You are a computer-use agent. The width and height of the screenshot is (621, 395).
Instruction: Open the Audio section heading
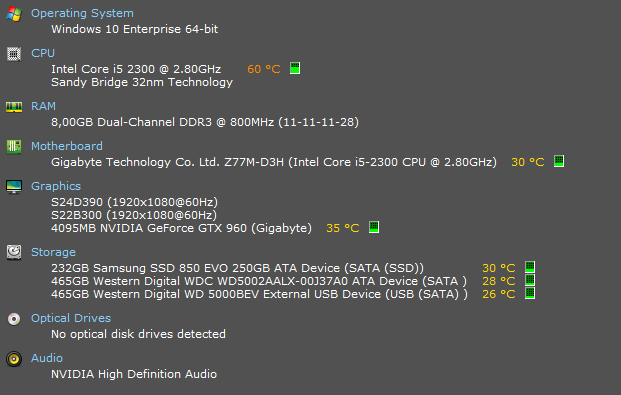click(x=47, y=358)
